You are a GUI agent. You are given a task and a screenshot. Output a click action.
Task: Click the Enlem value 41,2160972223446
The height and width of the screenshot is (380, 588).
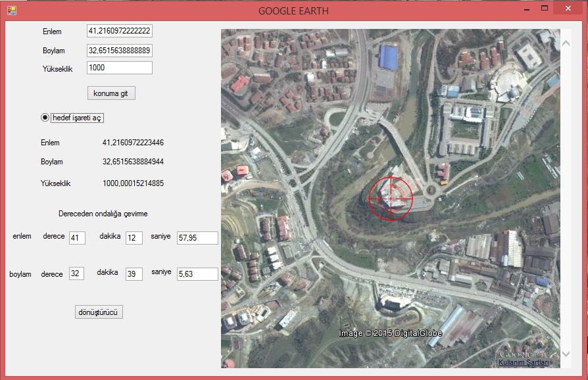point(133,143)
